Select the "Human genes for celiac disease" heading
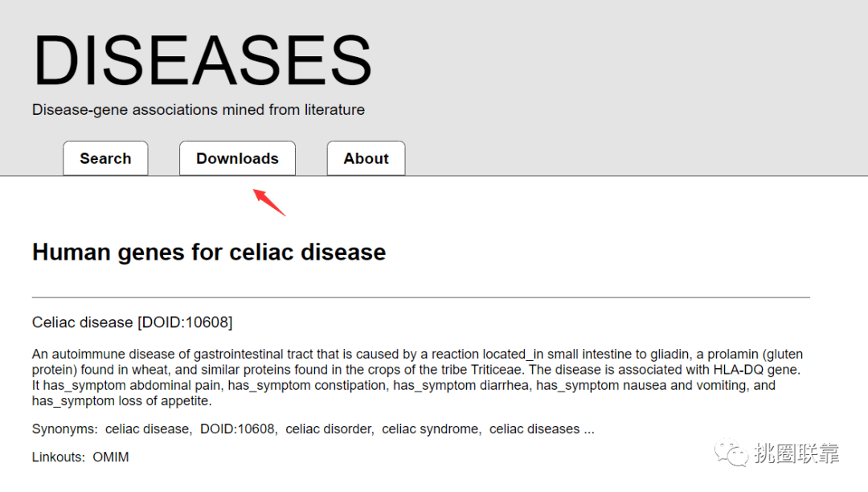The image size is (868, 492). [209, 252]
